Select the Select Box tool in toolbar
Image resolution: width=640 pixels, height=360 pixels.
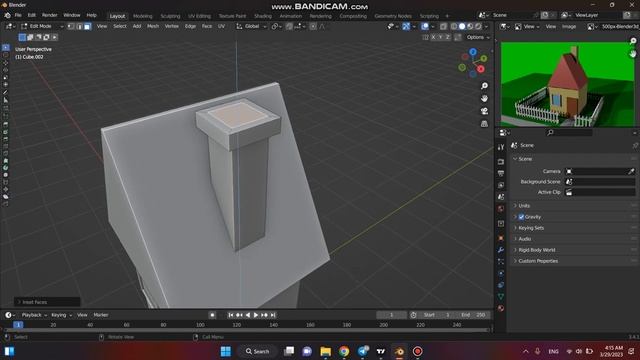pyautogui.click(x=6, y=48)
